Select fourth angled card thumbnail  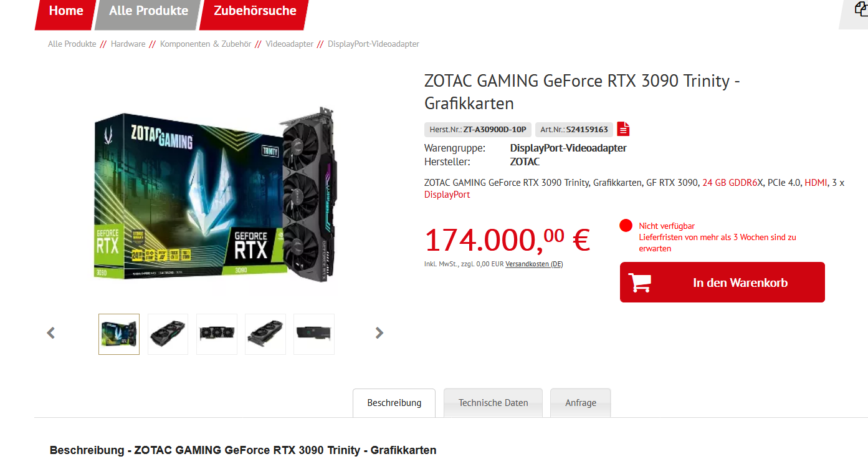pyautogui.click(x=265, y=334)
